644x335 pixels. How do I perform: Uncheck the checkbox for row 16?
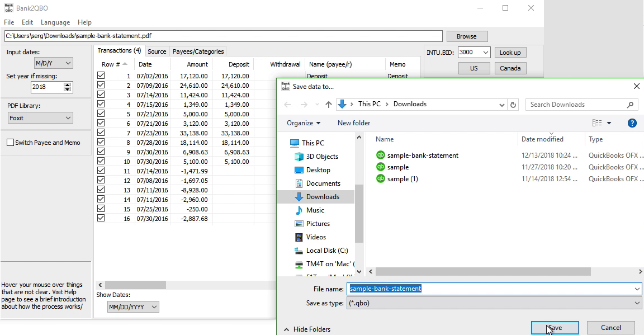[101, 218]
